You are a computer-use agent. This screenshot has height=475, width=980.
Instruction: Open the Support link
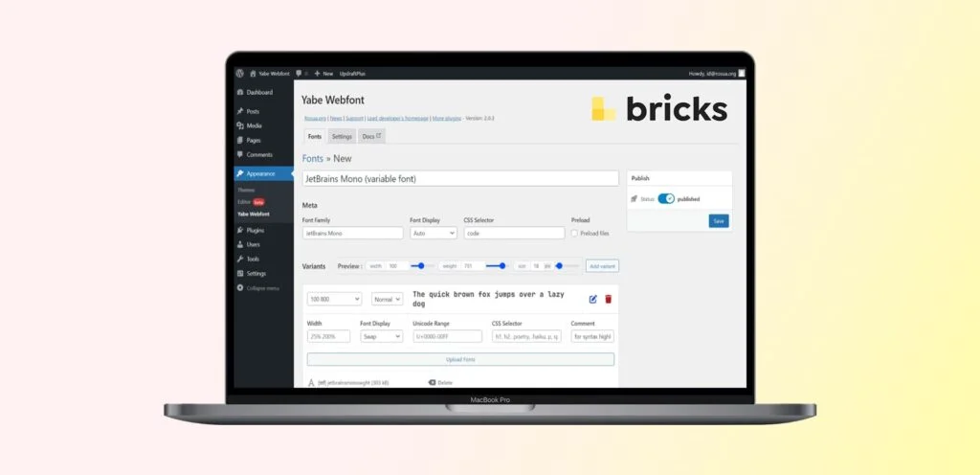(354, 118)
